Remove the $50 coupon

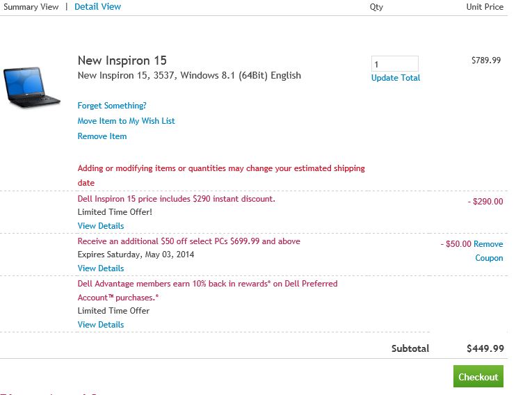point(488,251)
